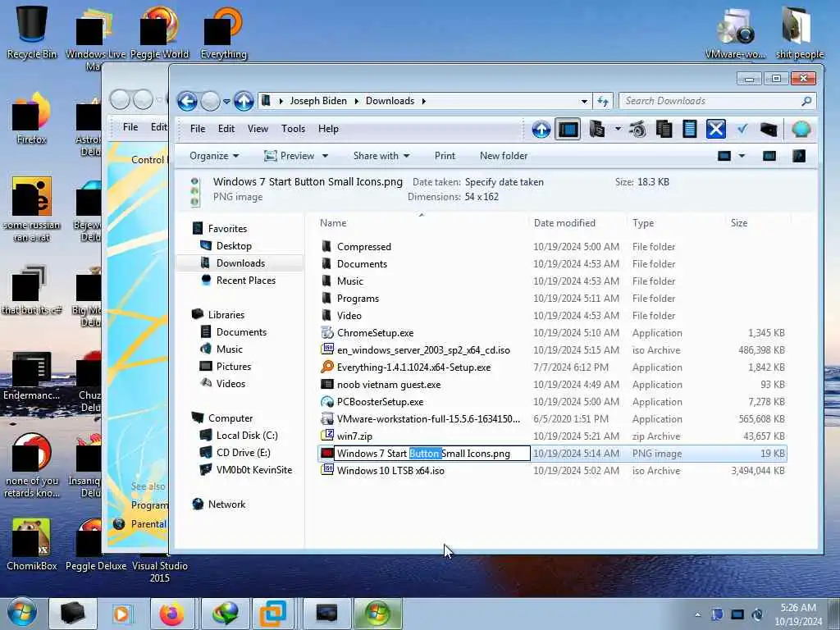The height and width of the screenshot is (630, 840).
Task: Click the volume speaker tray icon
Action: (758, 614)
